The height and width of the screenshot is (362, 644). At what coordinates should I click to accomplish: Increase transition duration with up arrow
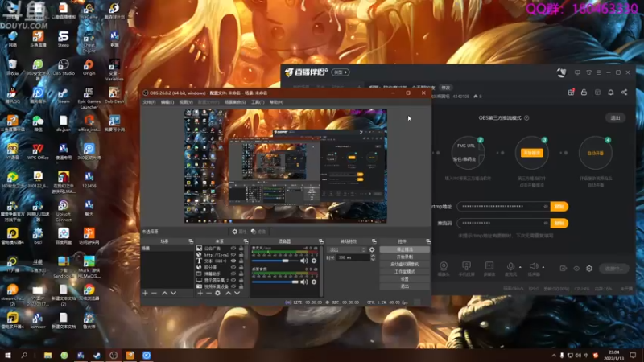(373, 256)
